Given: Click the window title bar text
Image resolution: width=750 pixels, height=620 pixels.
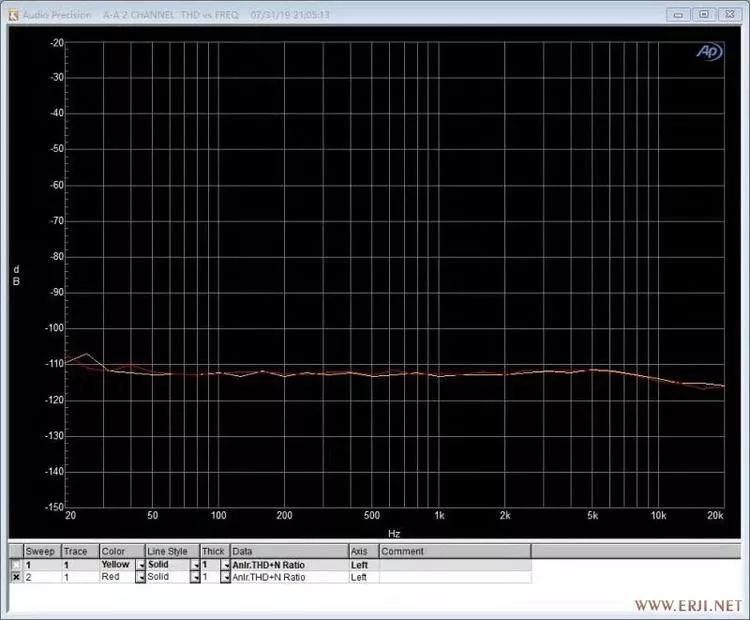Looking at the screenshot, I should pos(176,15).
